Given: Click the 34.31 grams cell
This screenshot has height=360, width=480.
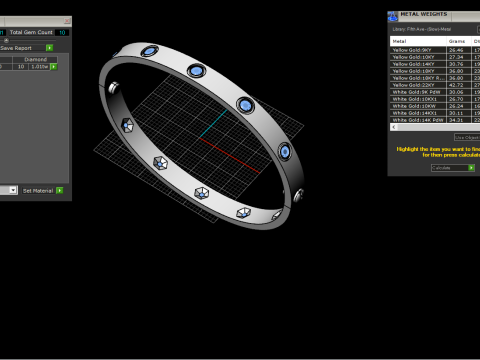Looking at the screenshot, I should pyautogui.click(x=459, y=120).
